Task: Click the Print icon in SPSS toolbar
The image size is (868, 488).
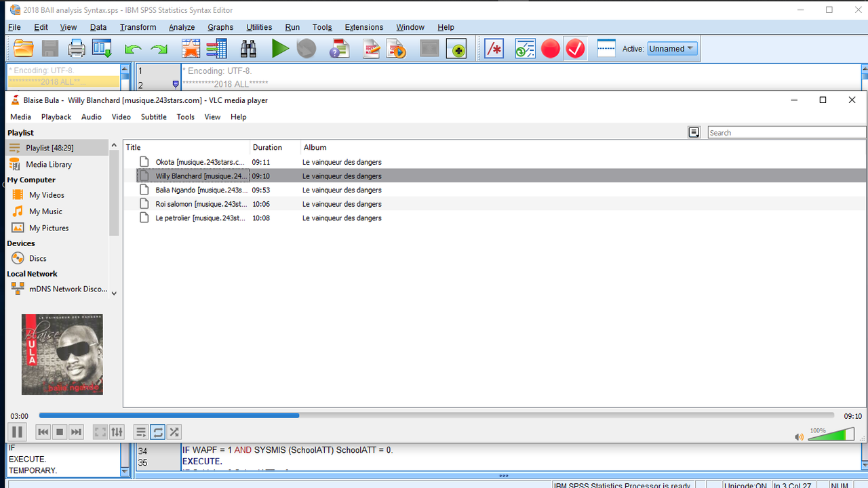Action: (76, 48)
